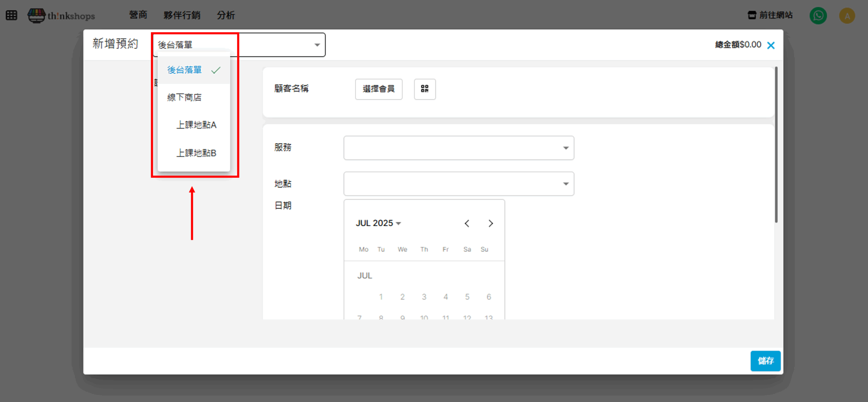Select 上課地點A option

click(196, 125)
